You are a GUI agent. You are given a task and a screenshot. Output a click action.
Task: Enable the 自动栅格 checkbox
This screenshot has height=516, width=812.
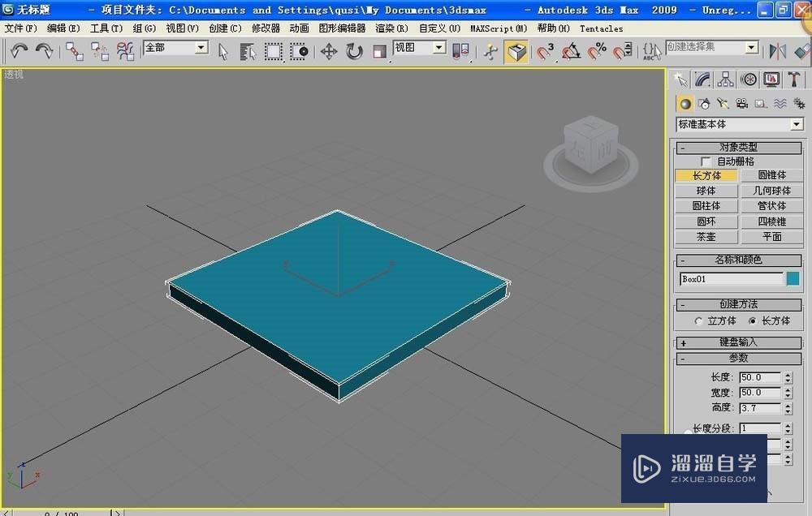pos(706,161)
